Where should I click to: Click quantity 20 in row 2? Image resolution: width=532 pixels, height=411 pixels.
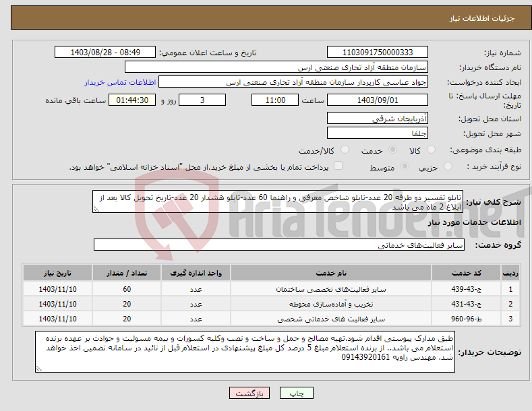click(x=127, y=304)
